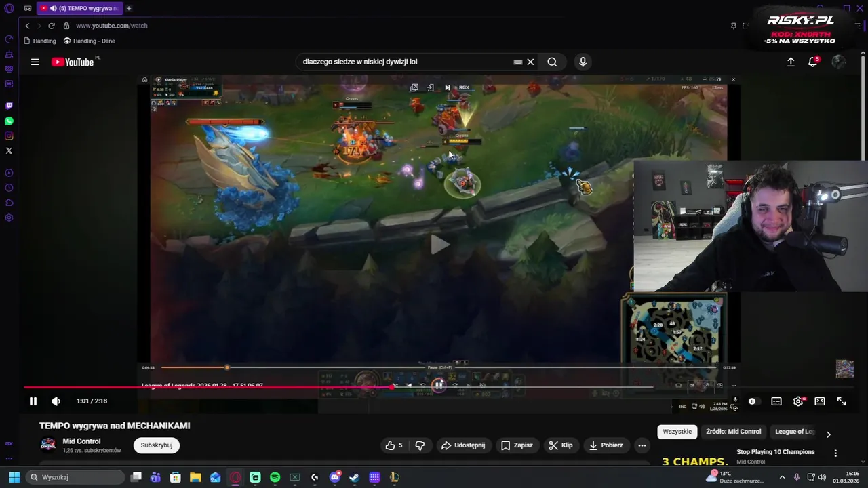Select the Wszystkie filter chip

[x=677, y=432]
